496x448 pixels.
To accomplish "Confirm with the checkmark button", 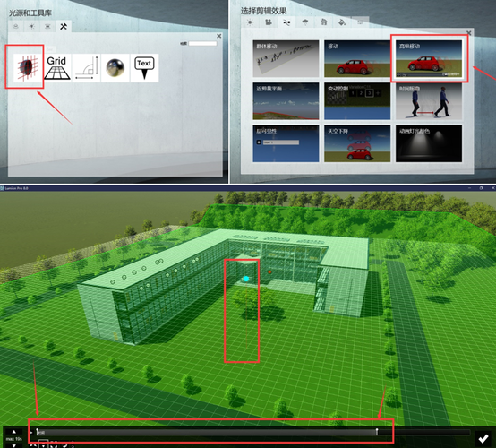I will click(x=483, y=438).
